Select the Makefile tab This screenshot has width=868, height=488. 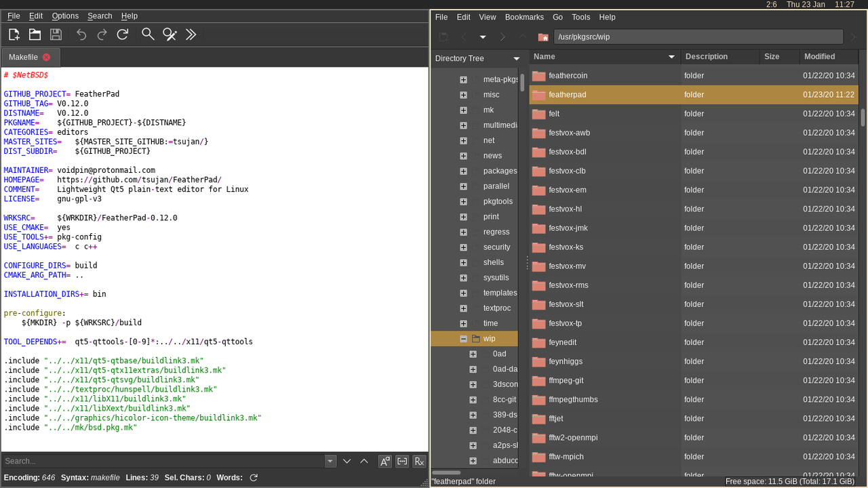[x=30, y=57]
